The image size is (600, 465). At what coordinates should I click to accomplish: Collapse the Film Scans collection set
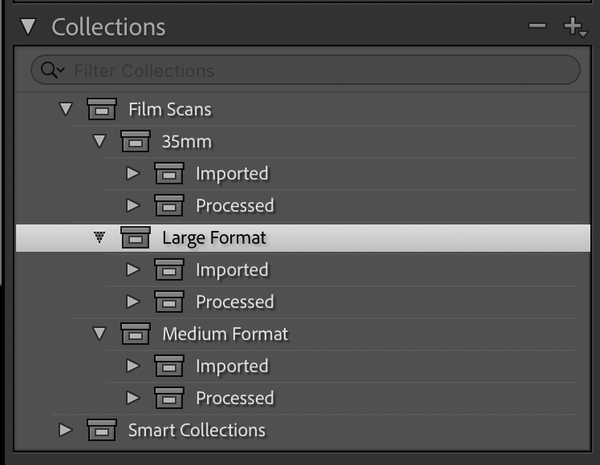66,108
